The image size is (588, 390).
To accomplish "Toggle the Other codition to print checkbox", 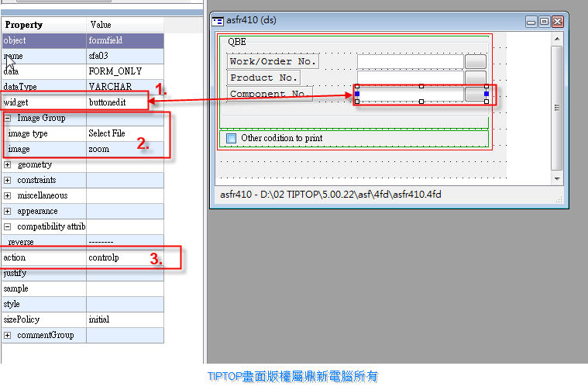I will [x=232, y=138].
